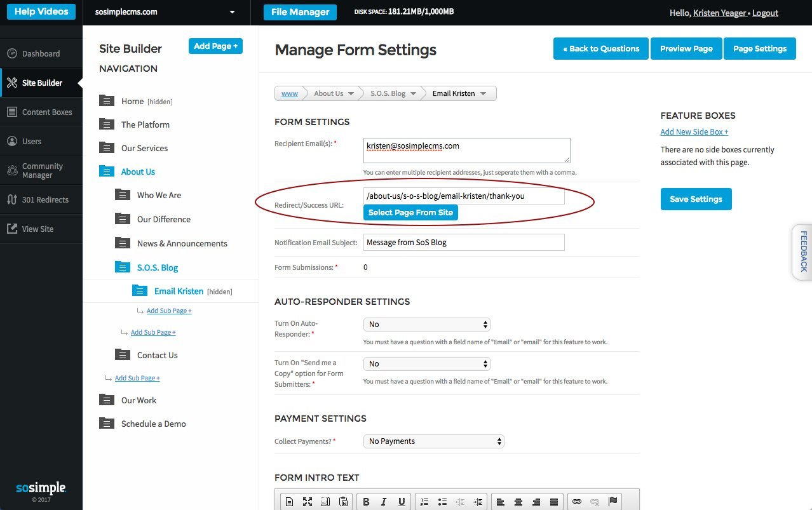Go Back to Questions
Viewport: 812px width, 510px height.
(601, 49)
